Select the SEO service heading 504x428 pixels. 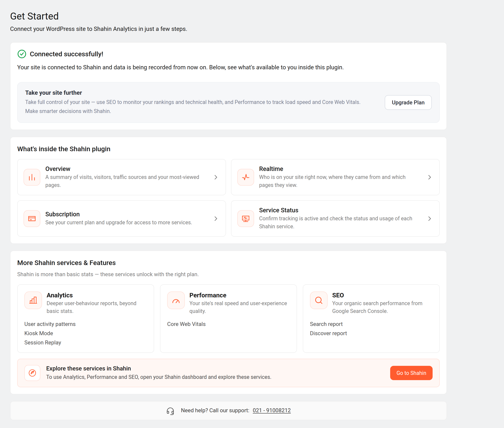[x=338, y=295]
